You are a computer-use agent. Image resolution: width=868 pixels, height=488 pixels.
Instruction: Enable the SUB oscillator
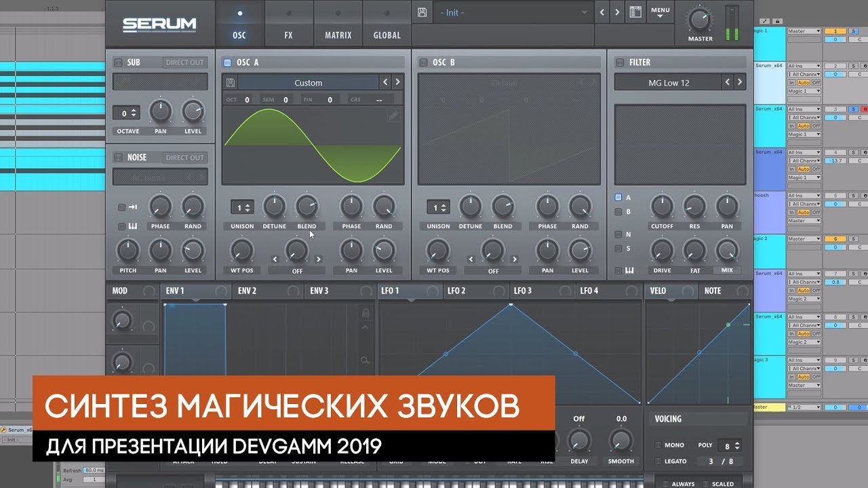coord(118,62)
